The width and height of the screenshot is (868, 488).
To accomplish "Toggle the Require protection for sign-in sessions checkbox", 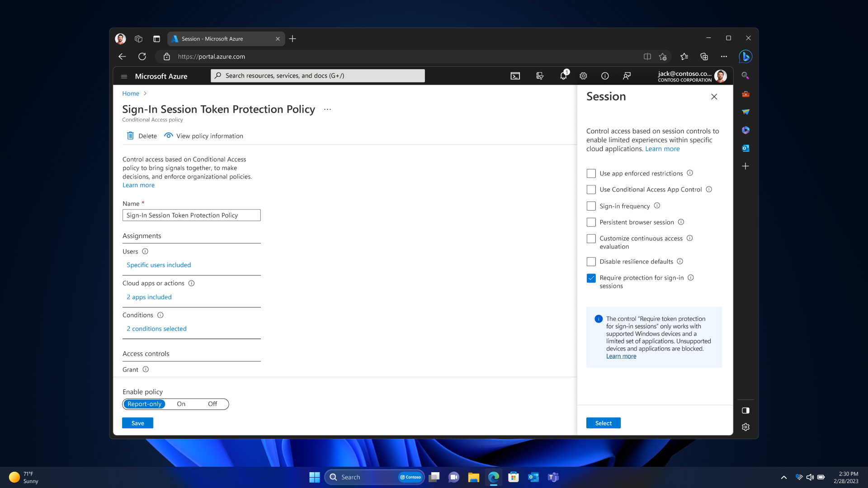I will coord(591,278).
